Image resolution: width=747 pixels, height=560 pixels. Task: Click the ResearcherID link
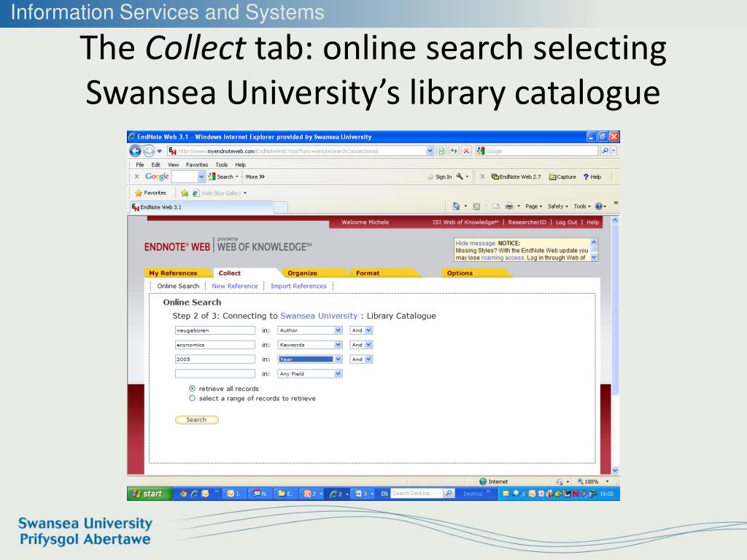coord(527,222)
